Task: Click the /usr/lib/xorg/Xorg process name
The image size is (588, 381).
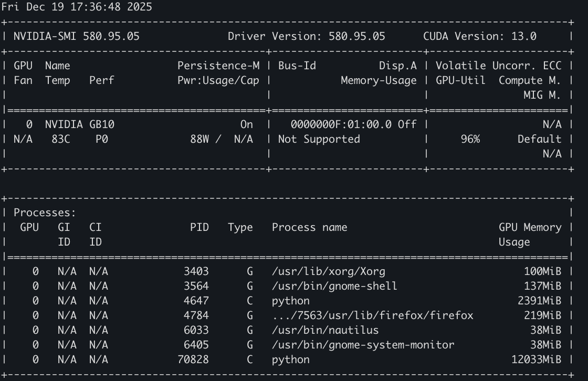Action: tap(329, 271)
